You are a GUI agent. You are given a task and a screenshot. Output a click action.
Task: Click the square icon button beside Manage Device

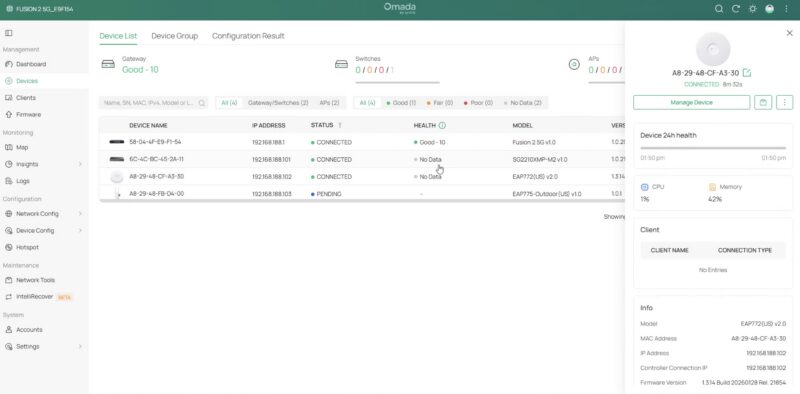tap(763, 102)
